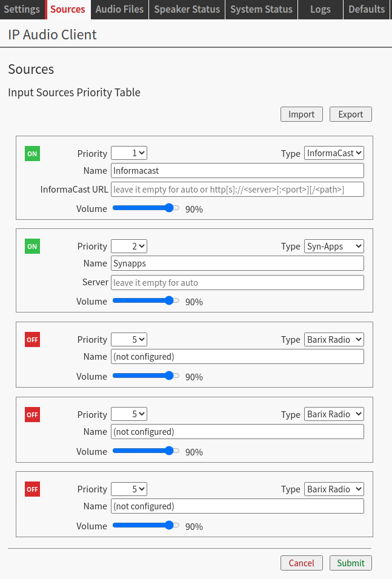Submit the sources configuration
Viewport: 392px width, 579px height.
[x=351, y=563]
